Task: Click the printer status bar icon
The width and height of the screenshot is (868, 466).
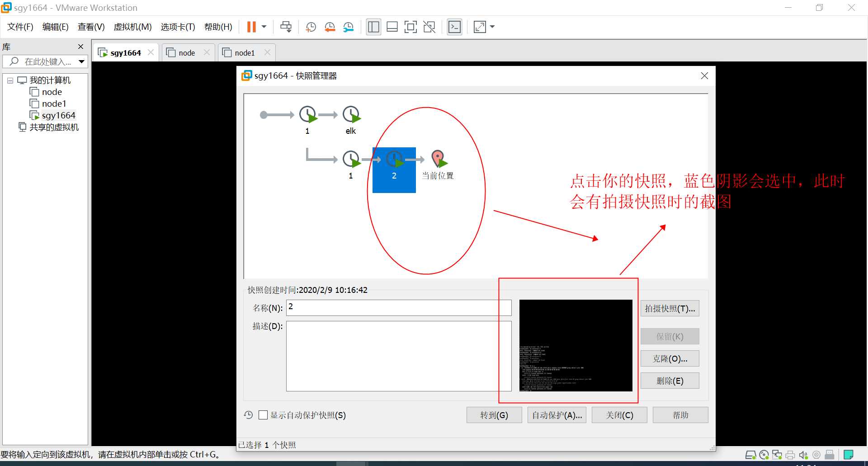Action: pos(790,455)
